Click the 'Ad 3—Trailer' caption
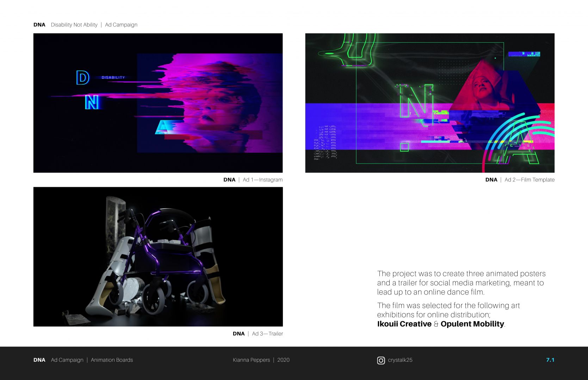588x380 pixels. coord(267,334)
